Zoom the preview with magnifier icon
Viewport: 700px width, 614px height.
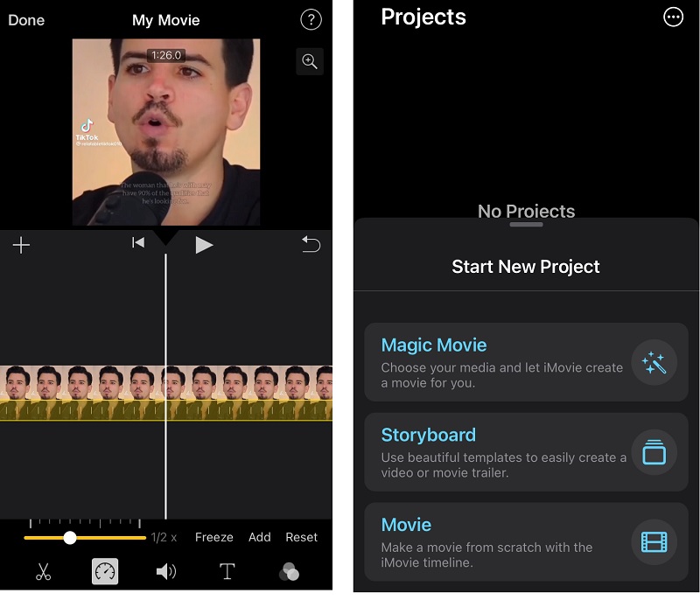tap(309, 61)
